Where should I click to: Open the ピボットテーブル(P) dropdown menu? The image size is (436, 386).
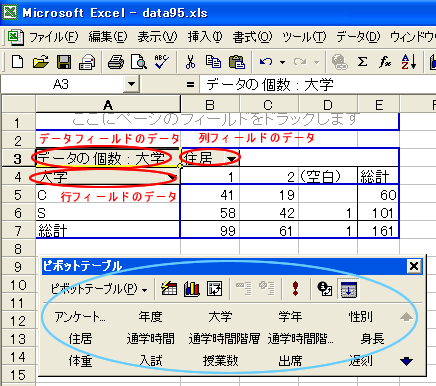pos(99,289)
